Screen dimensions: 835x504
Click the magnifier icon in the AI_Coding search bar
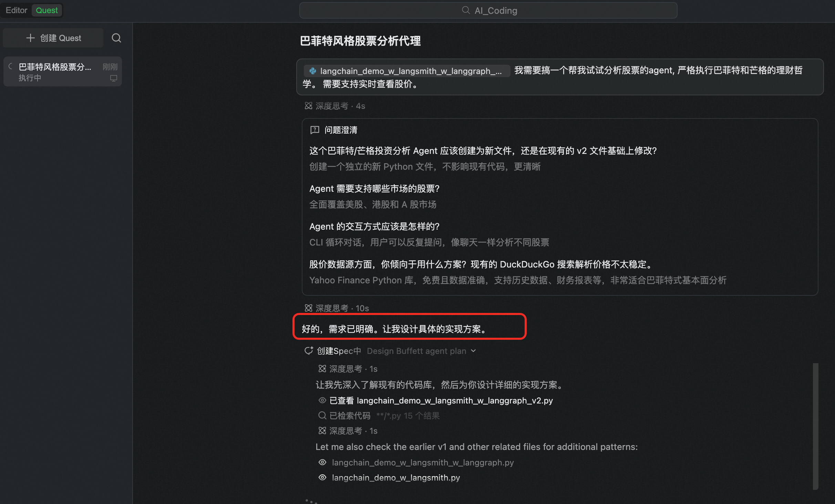[466, 10]
